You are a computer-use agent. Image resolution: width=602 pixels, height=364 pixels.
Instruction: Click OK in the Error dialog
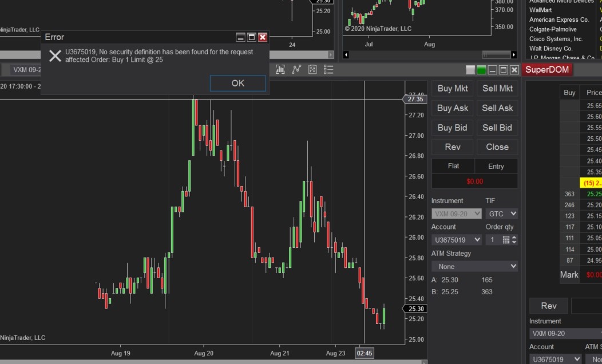pyautogui.click(x=237, y=84)
